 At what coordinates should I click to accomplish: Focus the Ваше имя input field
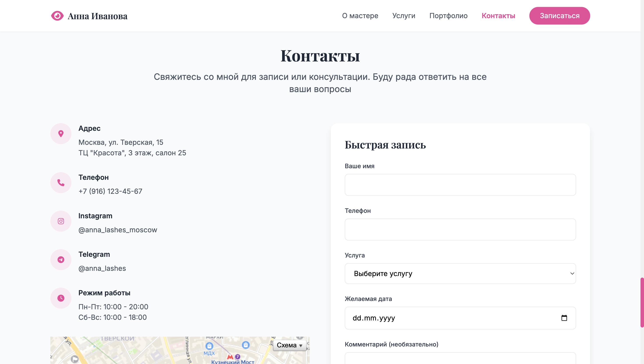(x=460, y=185)
